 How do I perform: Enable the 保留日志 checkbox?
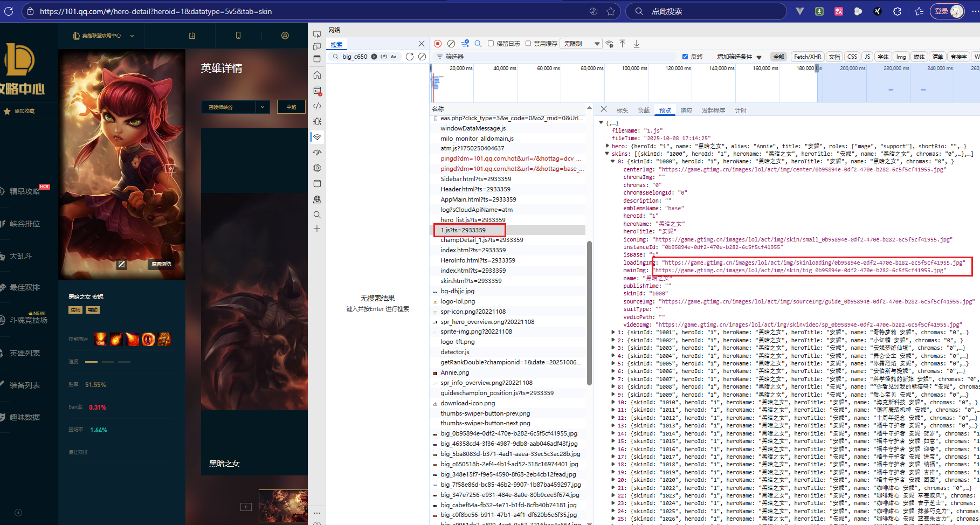(491, 44)
